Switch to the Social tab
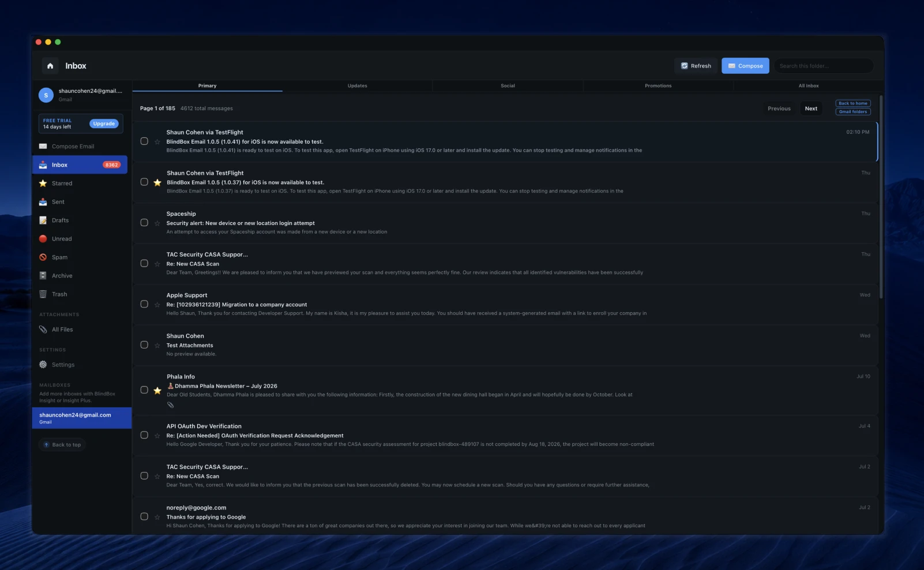 508,85
